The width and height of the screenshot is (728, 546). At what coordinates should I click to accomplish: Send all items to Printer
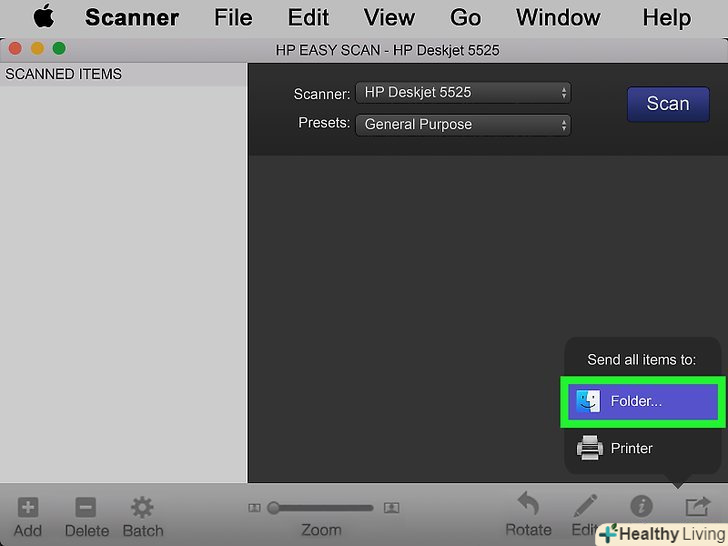(643, 448)
